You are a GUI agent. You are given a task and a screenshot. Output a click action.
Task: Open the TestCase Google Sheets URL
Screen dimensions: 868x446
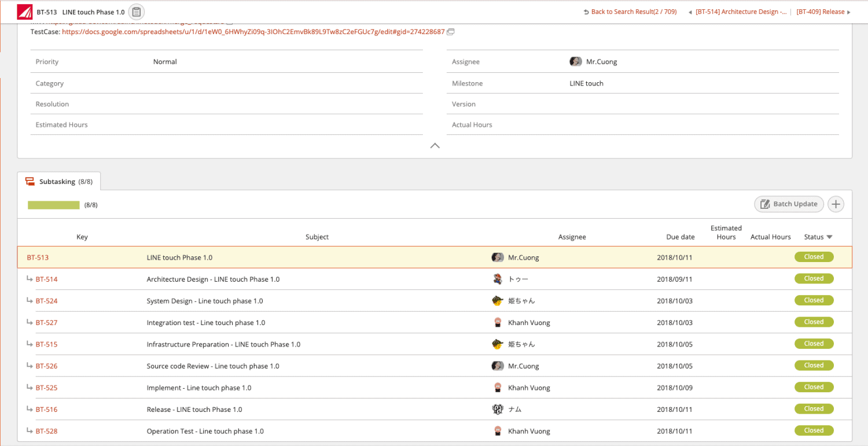(253, 32)
